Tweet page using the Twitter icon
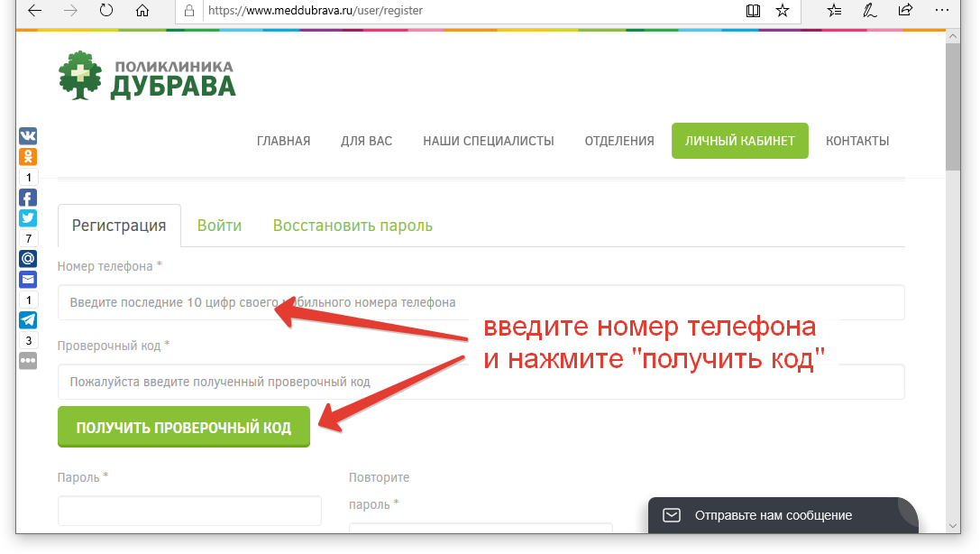Image resolution: width=980 pixels, height=554 pixels. [x=28, y=217]
